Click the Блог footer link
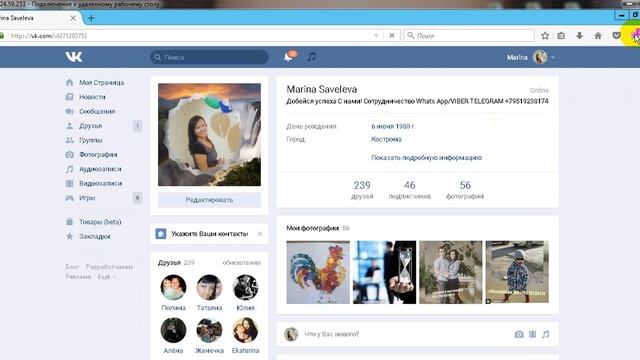 pos(72,267)
